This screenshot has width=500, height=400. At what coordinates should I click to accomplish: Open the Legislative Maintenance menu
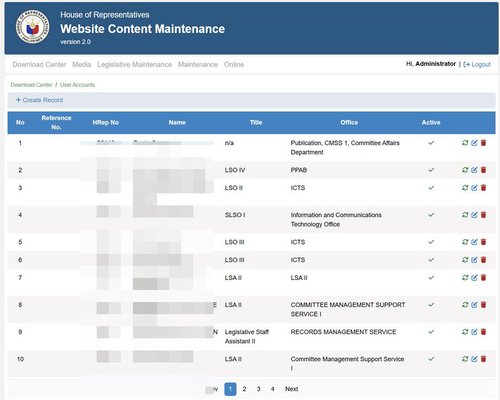click(135, 65)
